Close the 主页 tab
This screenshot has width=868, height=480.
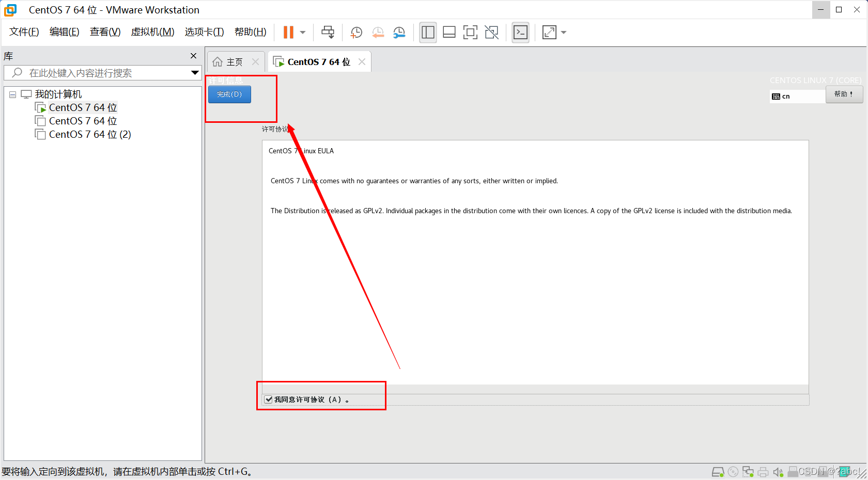[x=255, y=62]
